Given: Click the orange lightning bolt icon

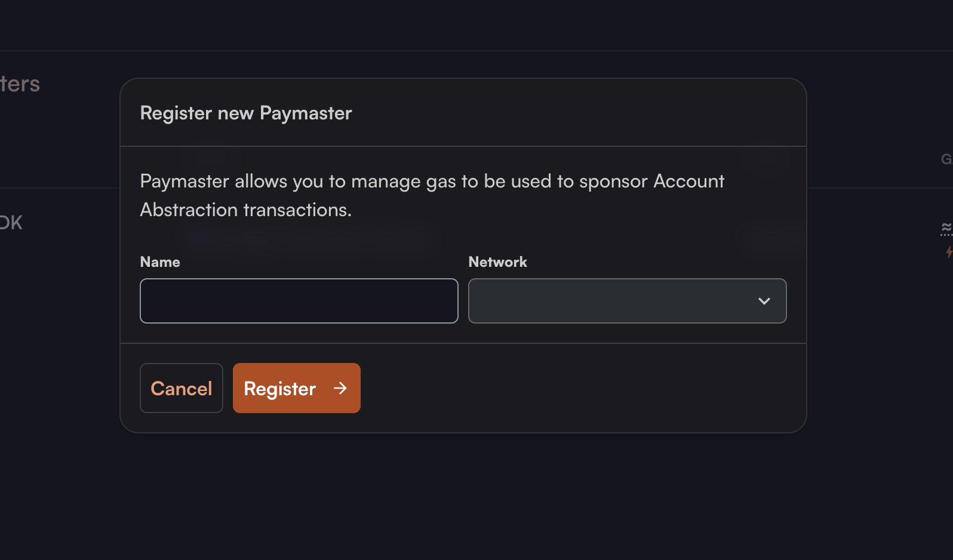Looking at the screenshot, I should coord(949,252).
